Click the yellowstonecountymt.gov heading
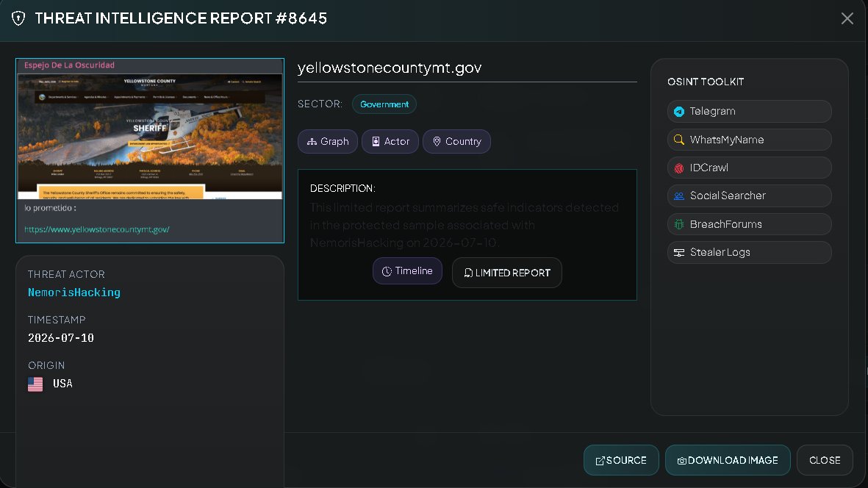The width and height of the screenshot is (868, 488). [x=390, y=68]
